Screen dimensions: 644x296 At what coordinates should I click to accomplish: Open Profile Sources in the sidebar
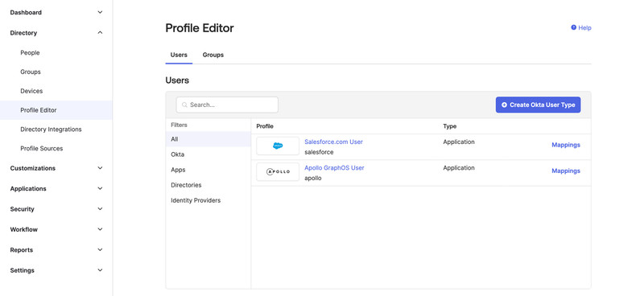pyautogui.click(x=42, y=148)
